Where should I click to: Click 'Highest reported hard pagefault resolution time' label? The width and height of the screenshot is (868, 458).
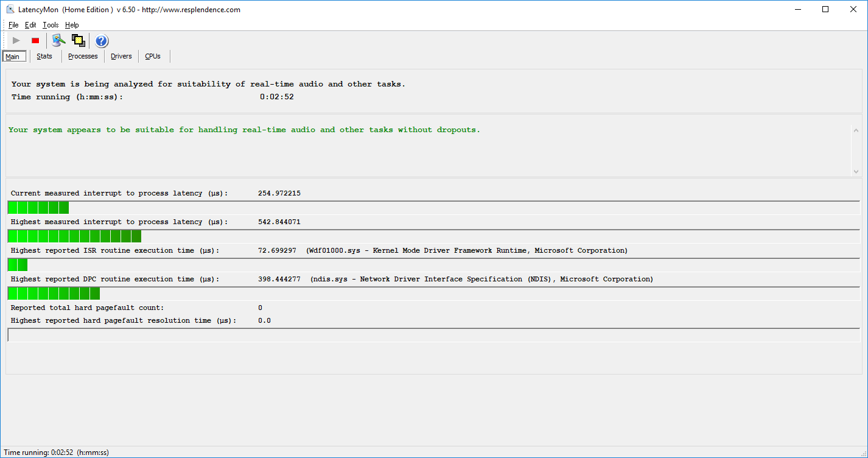[x=124, y=320]
